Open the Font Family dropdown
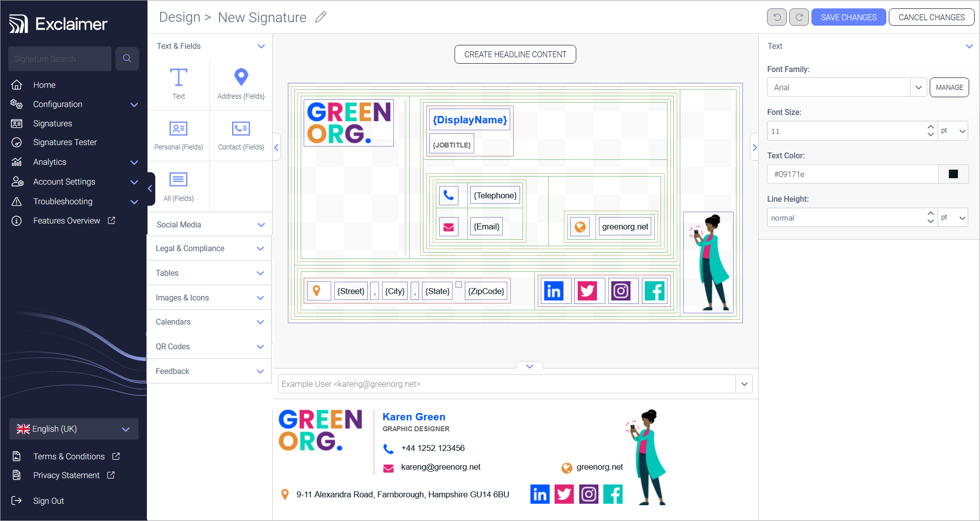980x521 pixels. (x=918, y=87)
